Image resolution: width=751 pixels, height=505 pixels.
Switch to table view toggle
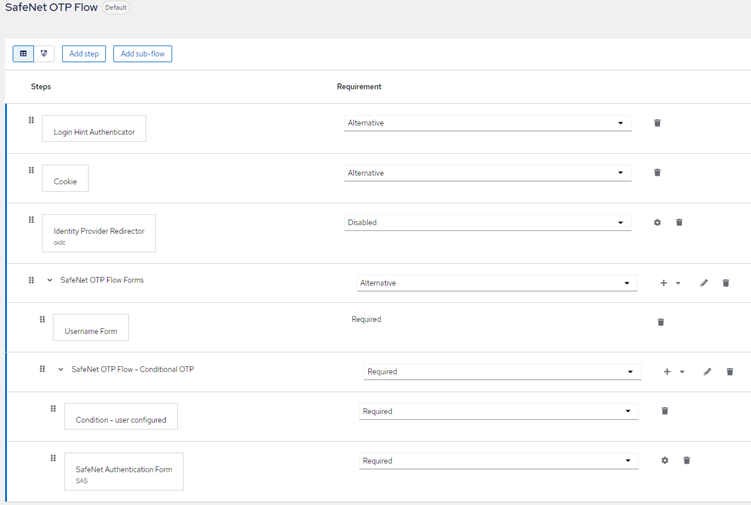(23, 53)
